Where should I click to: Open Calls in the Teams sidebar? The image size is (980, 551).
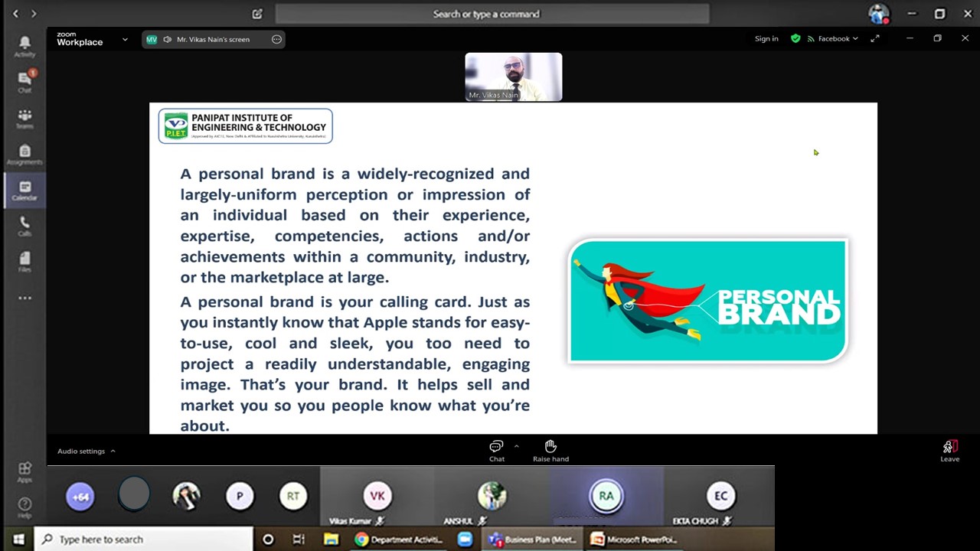[24, 226]
